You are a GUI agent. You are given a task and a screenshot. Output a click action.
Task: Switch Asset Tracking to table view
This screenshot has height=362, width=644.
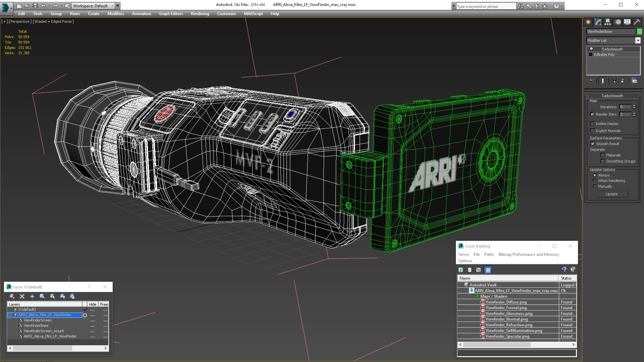[x=488, y=270]
